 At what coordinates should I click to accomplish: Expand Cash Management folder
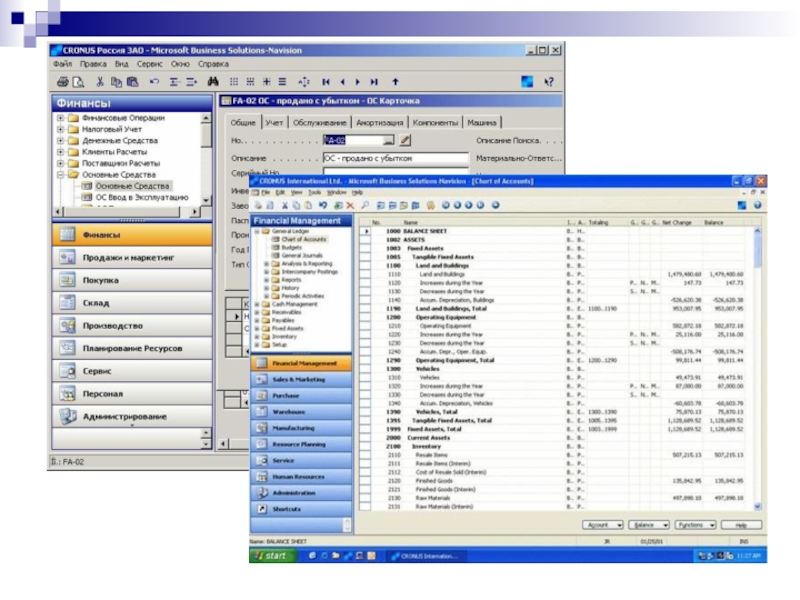click(257, 304)
